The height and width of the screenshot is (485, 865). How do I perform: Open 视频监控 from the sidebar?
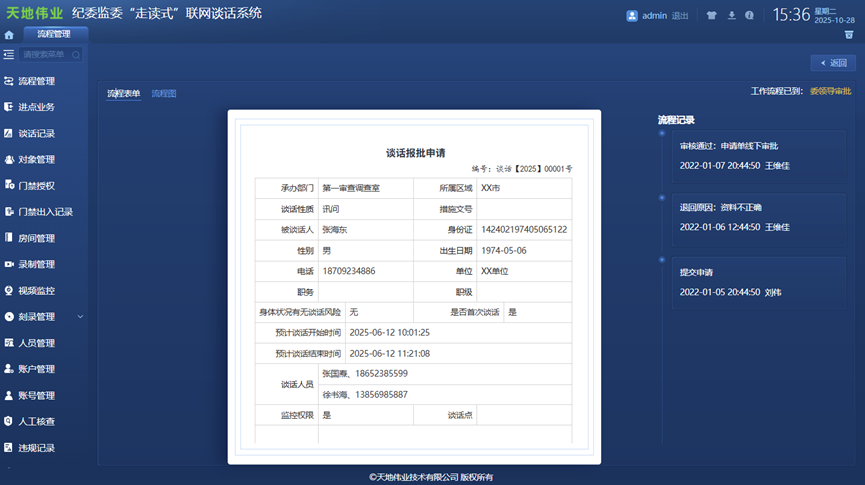[x=36, y=291]
